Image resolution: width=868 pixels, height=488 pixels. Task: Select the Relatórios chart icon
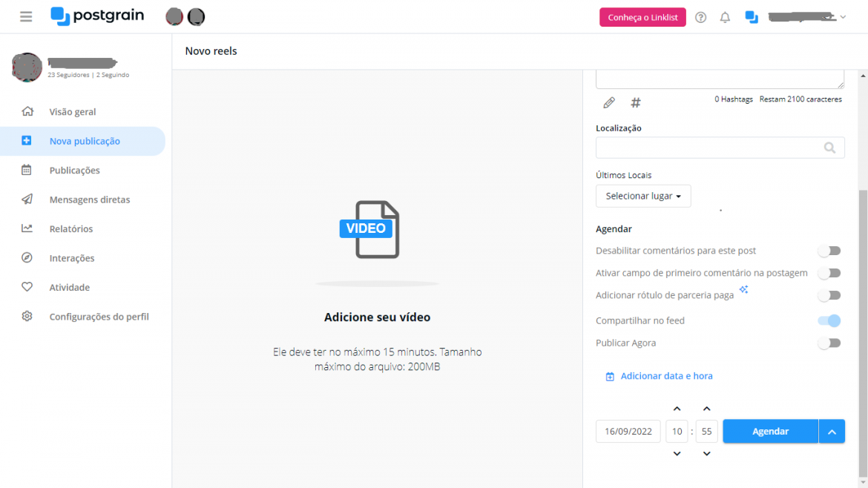[27, 228]
